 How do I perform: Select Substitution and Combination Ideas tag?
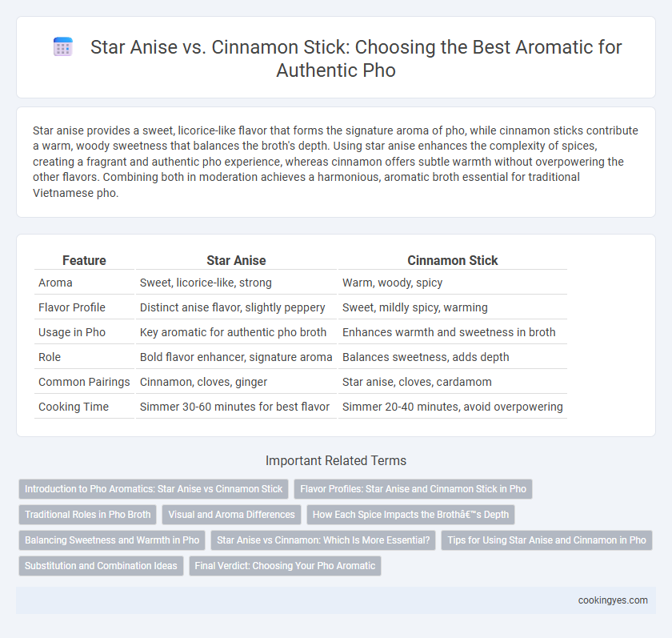pyautogui.click(x=101, y=566)
